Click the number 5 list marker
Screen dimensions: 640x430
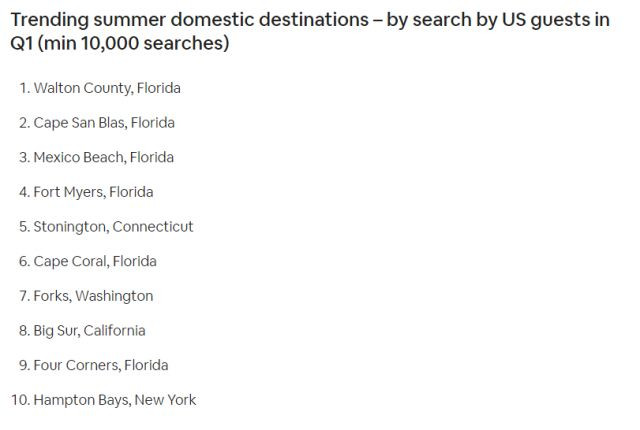coord(24,227)
